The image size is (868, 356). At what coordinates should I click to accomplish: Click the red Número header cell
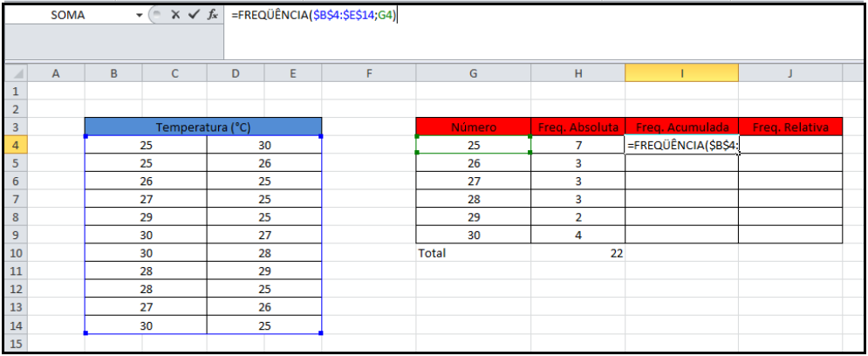pyautogui.click(x=473, y=127)
